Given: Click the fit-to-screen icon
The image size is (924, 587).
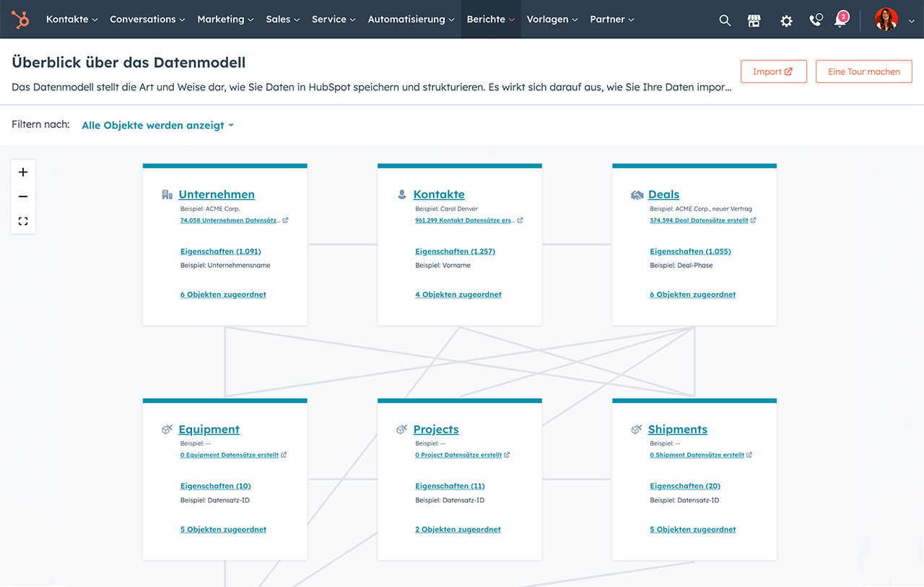Looking at the screenshot, I should tap(23, 222).
